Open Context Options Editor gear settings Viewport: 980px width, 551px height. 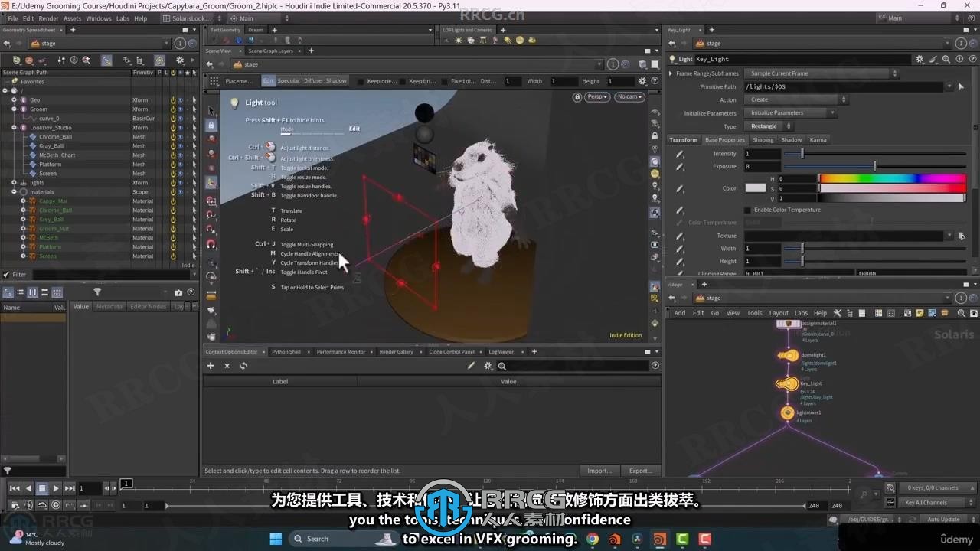click(x=488, y=366)
